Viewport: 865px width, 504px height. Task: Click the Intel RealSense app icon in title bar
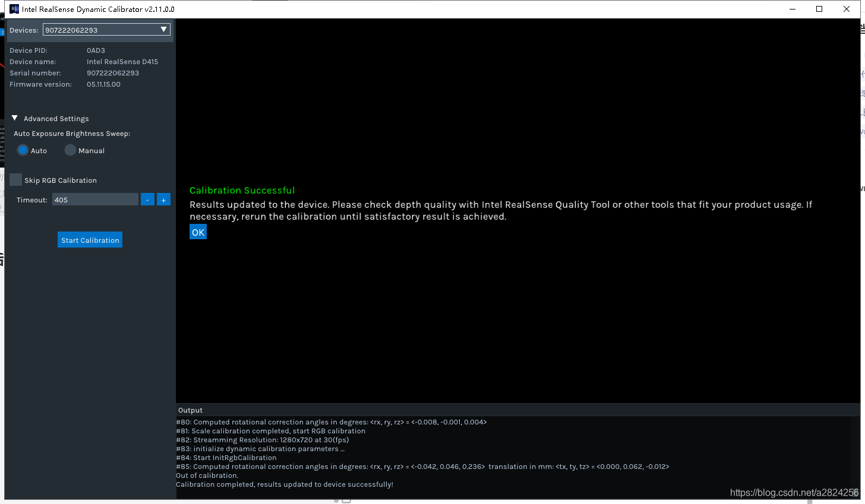(x=14, y=9)
